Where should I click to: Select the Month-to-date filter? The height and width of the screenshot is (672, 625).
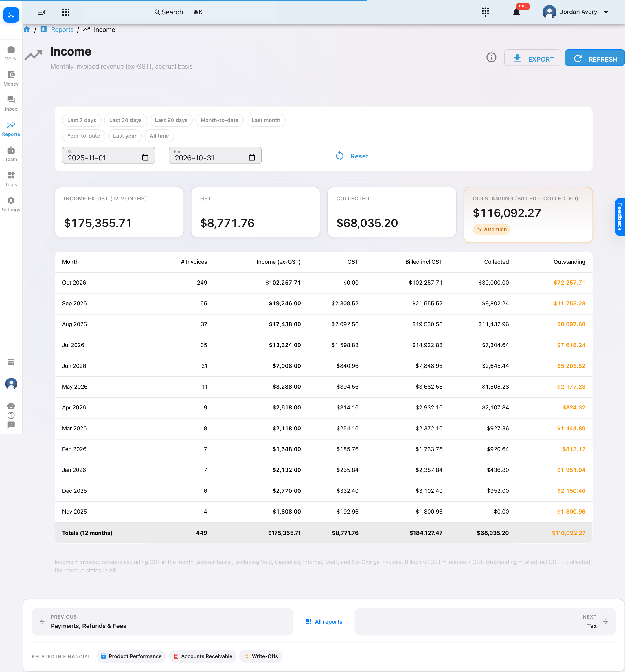click(x=220, y=120)
